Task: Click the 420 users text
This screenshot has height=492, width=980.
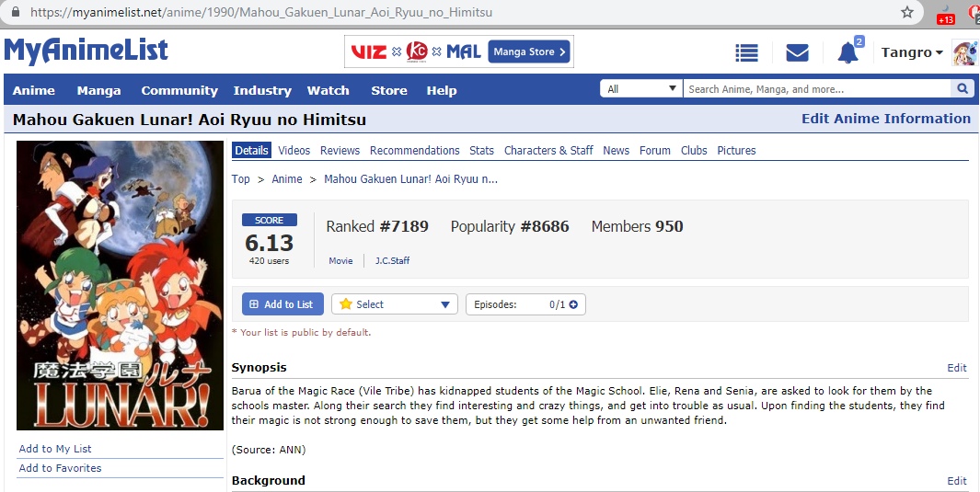Action: click(269, 261)
